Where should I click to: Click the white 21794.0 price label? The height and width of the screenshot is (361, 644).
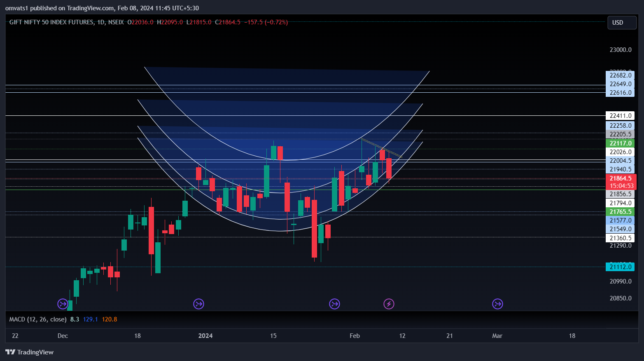click(620, 203)
